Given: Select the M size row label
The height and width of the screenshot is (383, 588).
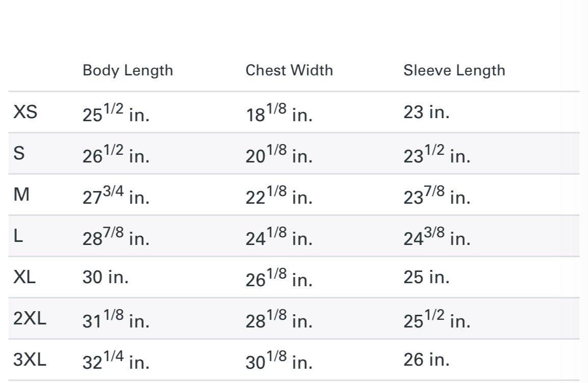Looking at the screenshot, I should tap(21, 194).
